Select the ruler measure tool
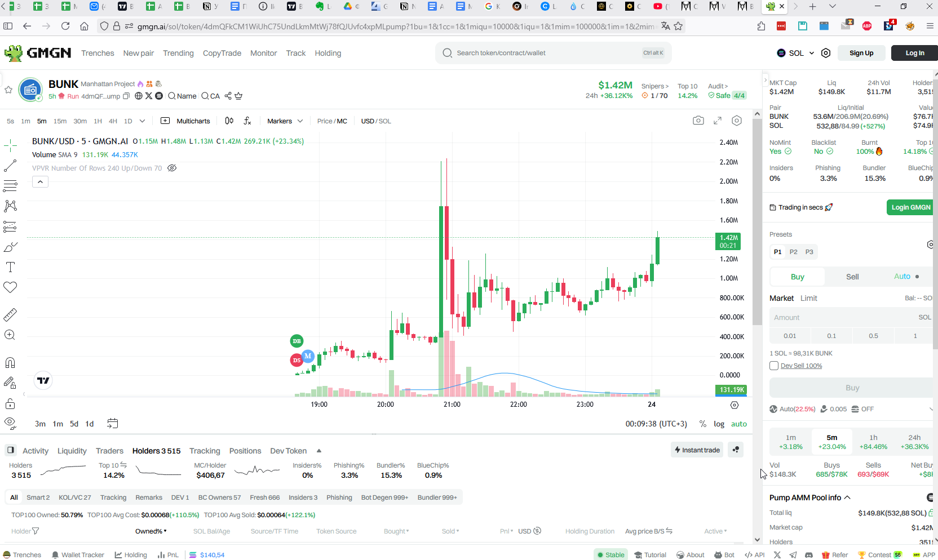This screenshot has height=560, width=938. (x=10, y=314)
